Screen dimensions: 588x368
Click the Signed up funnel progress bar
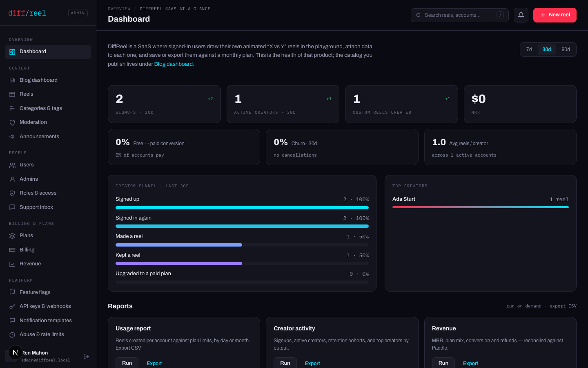point(242,208)
